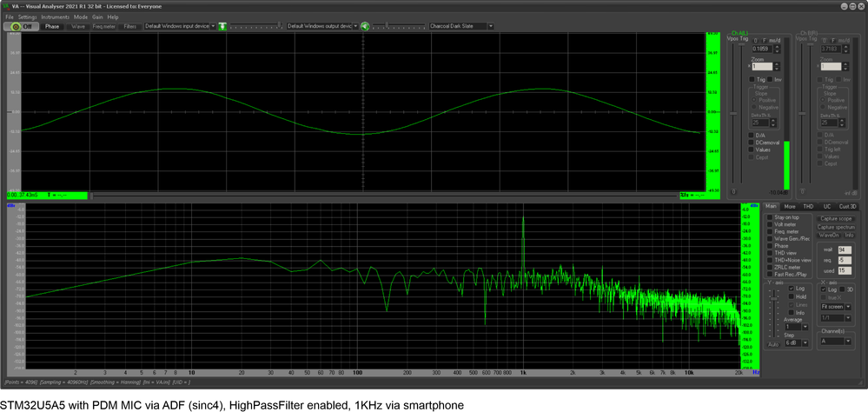
Task: Click the Ch A Zoom value field
Action: coord(762,66)
